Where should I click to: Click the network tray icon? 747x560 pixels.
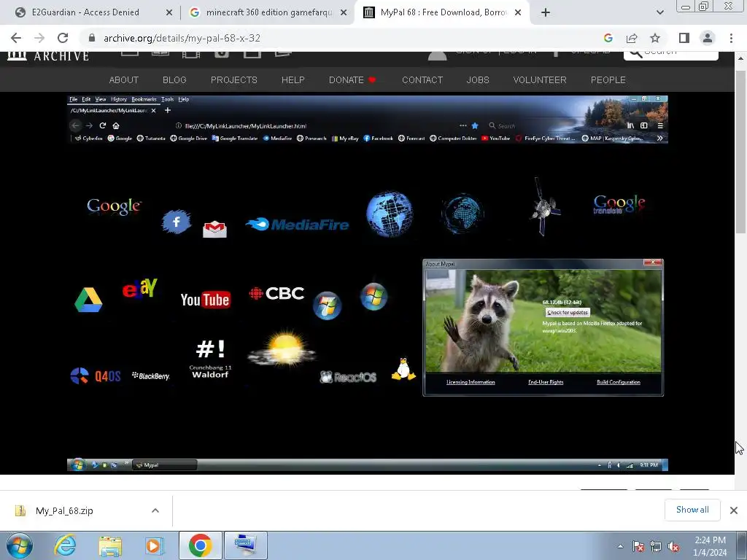[656, 546]
